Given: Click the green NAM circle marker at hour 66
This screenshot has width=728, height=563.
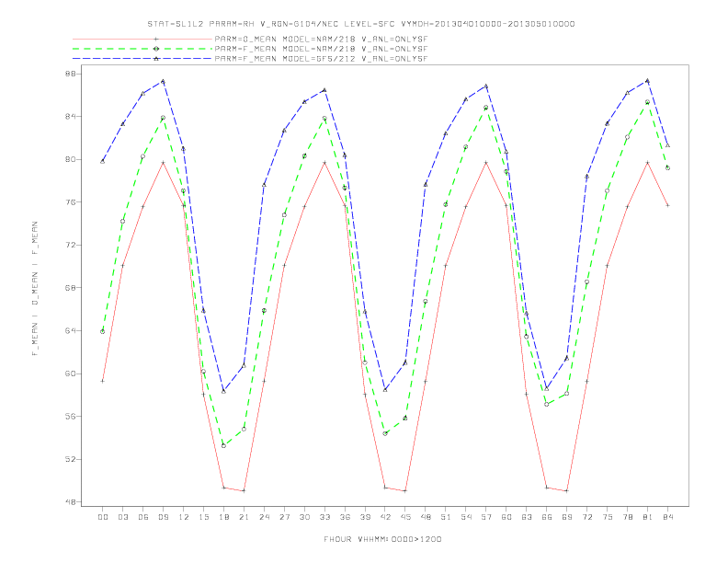Looking at the screenshot, I should [547, 405].
